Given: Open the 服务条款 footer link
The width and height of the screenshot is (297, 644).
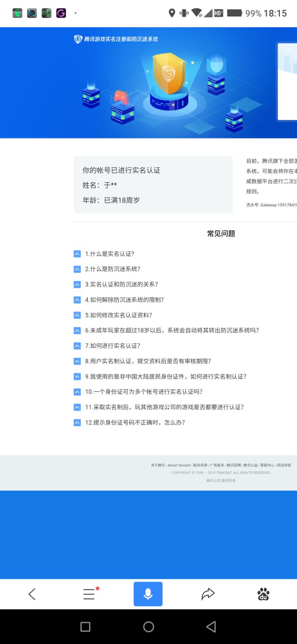Looking at the screenshot, I should click(x=200, y=465).
